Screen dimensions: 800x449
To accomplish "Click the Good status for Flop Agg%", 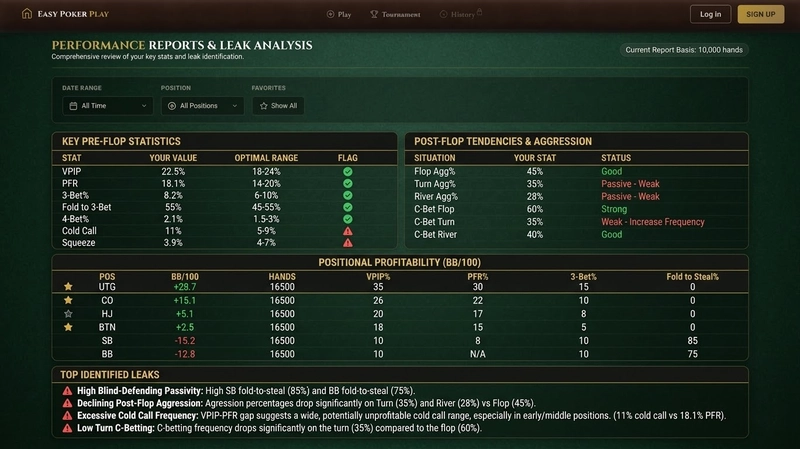I will tap(611, 171).
